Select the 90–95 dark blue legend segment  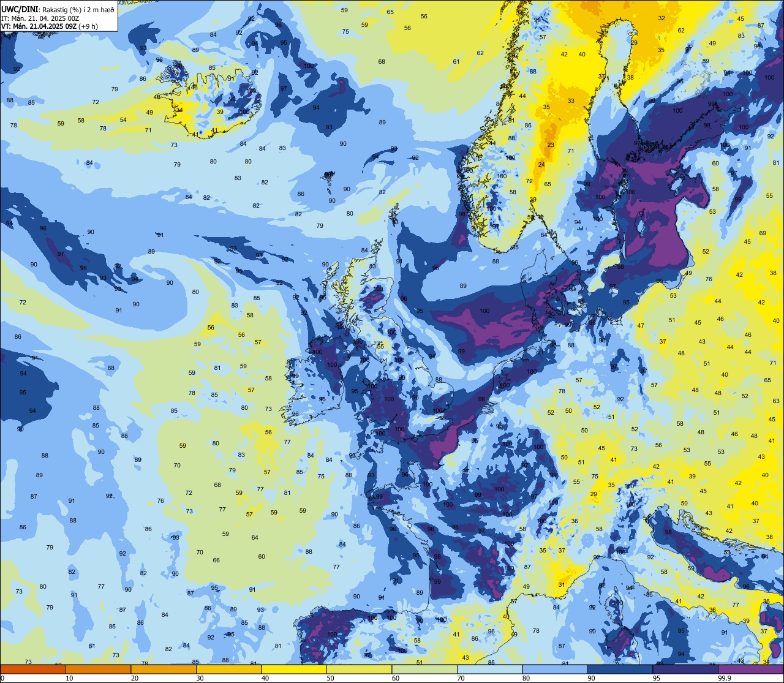(x=620, y=669)
